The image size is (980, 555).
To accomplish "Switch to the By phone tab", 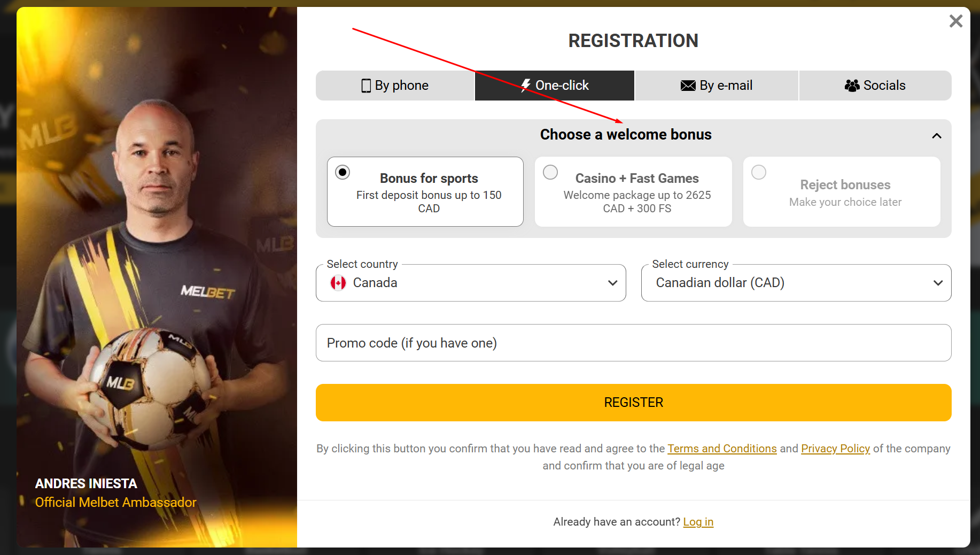I will click(395, 86).
